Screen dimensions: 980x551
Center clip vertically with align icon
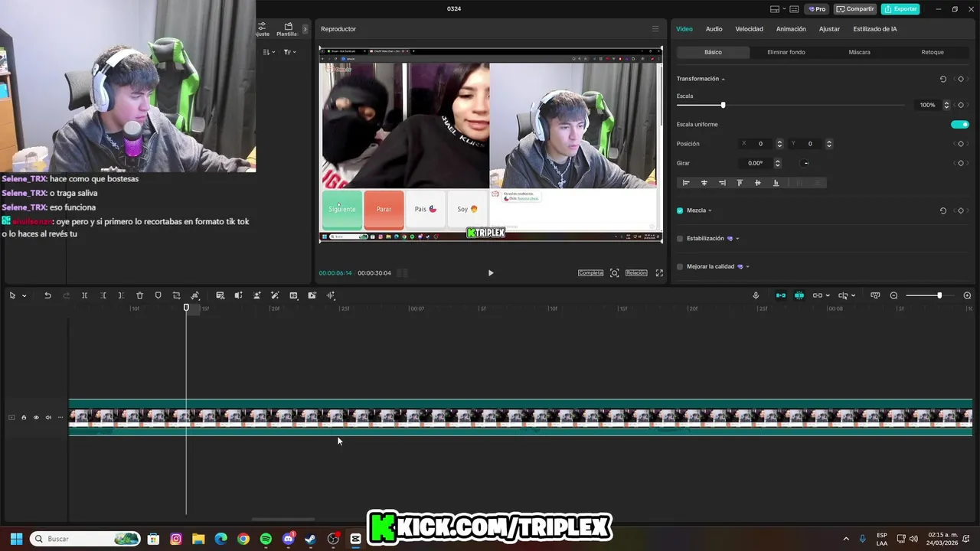[x=757, y=183]
